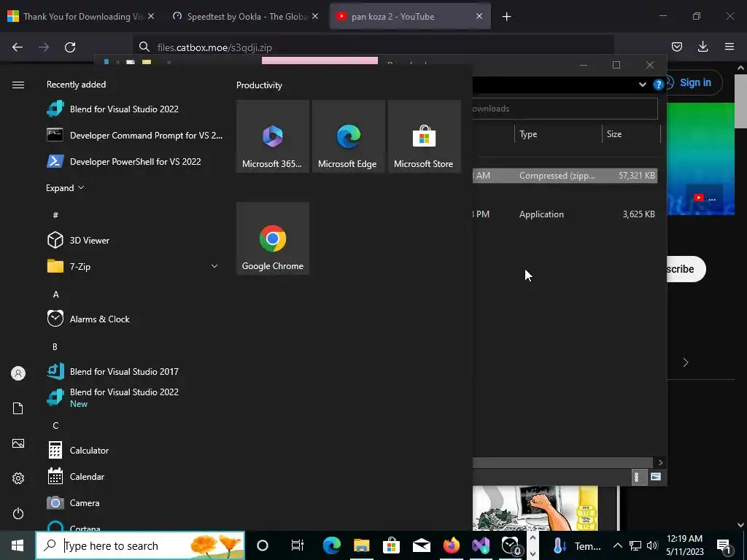The image size is (747, 560).
Task: Open File Explorer on taskbar
Action: pos(362,545)
